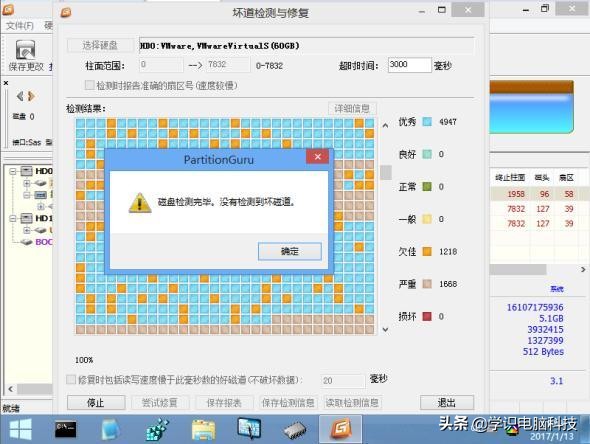The width and height of the screenshot is (590, 444).
Task: Open the 文件(F) menu
Action: coord(20,26)
